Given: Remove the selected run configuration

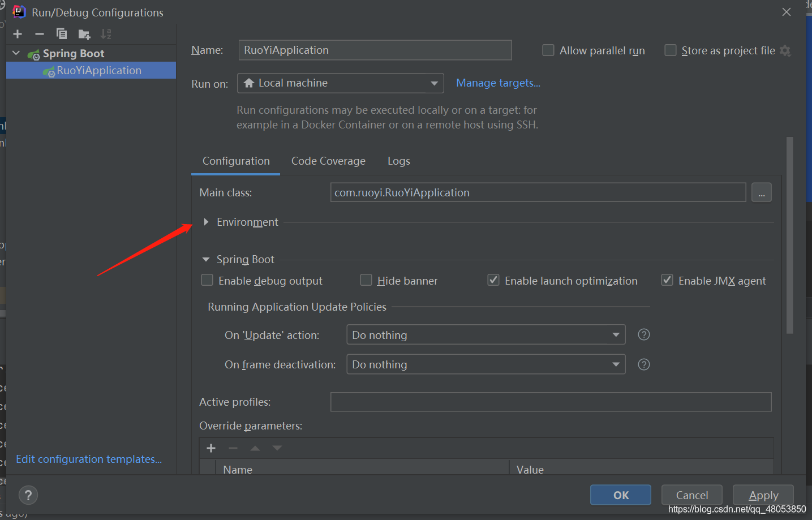Looking at the screenshot, I should [39, 34].
